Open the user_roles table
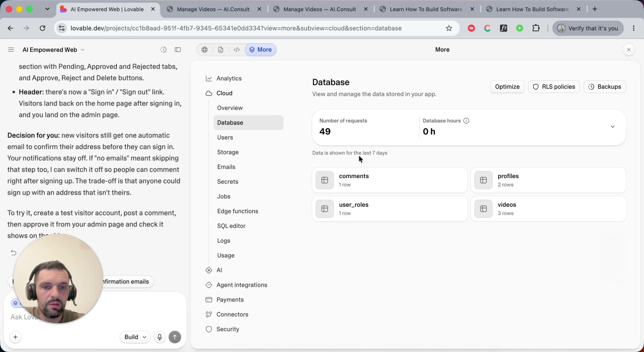 coord(390,209)
